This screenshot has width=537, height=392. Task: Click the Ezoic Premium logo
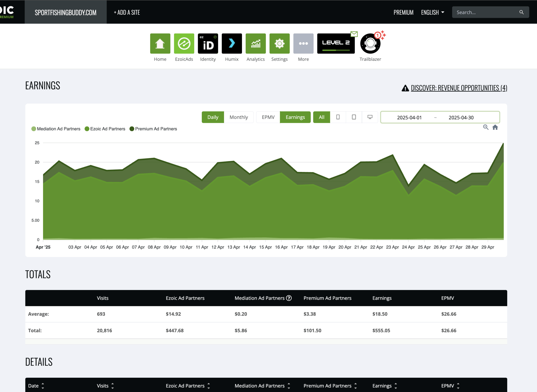pyautogui.click(x=7, y=12)
